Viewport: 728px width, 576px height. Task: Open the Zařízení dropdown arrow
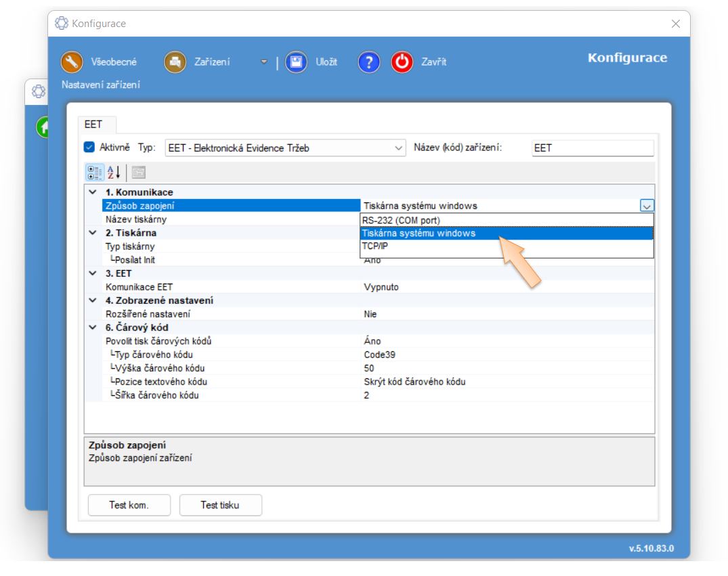point(264,62)
